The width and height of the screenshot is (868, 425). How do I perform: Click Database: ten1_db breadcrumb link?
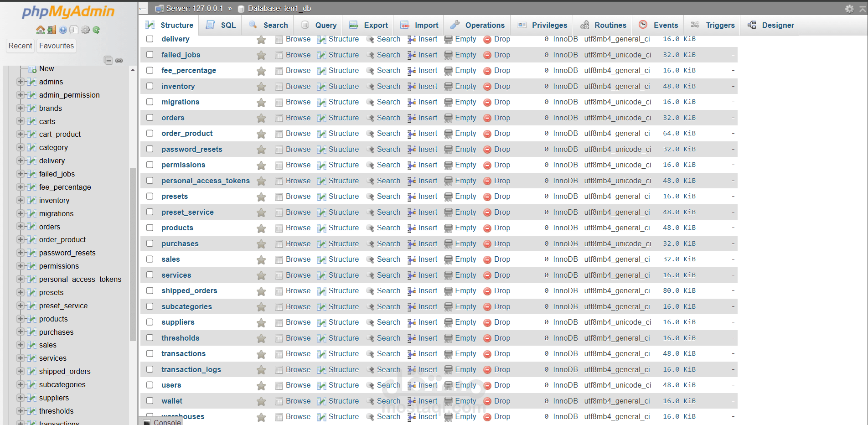[x=279, y=8]
